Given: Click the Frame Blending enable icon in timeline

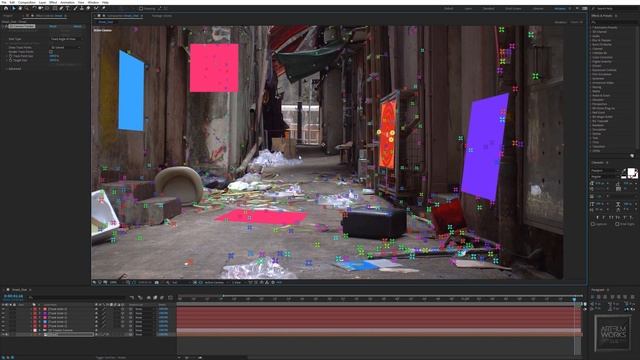Looking at the screenshot, I should click(155, 298).
